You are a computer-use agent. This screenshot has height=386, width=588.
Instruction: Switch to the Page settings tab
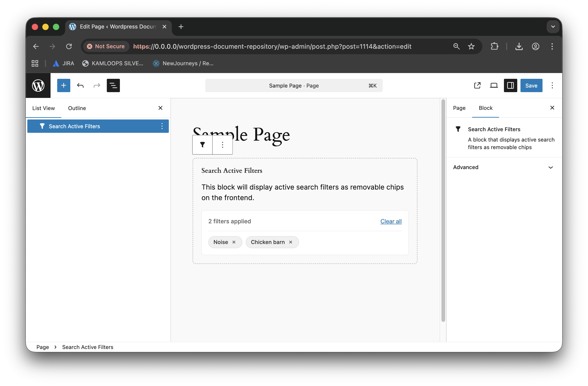(459, 108)
